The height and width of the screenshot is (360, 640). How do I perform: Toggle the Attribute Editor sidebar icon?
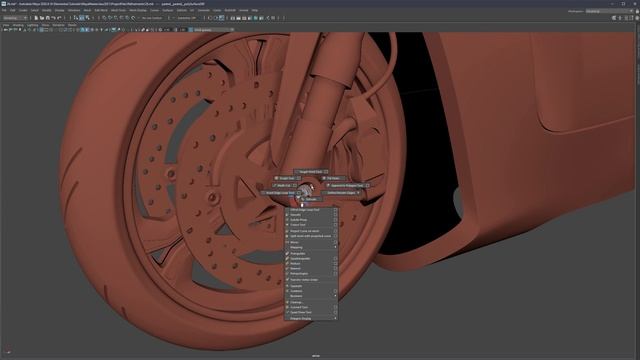click(626, 18)
